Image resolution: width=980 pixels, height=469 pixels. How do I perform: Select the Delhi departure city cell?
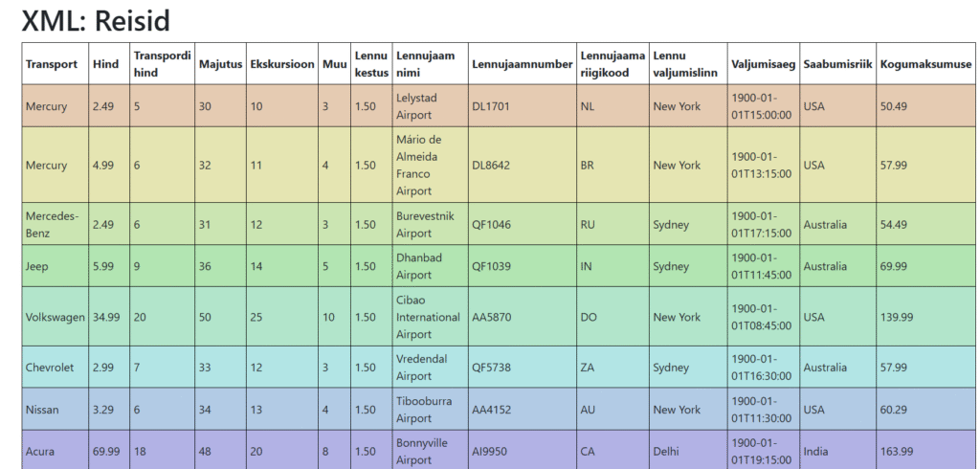coord(668,452)
